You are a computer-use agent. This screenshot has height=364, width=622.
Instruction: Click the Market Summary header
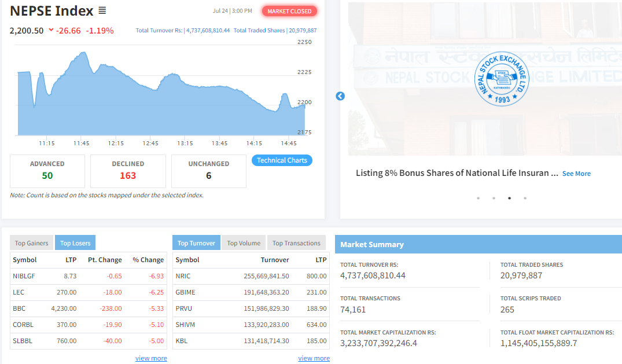(x=372, y=245)
